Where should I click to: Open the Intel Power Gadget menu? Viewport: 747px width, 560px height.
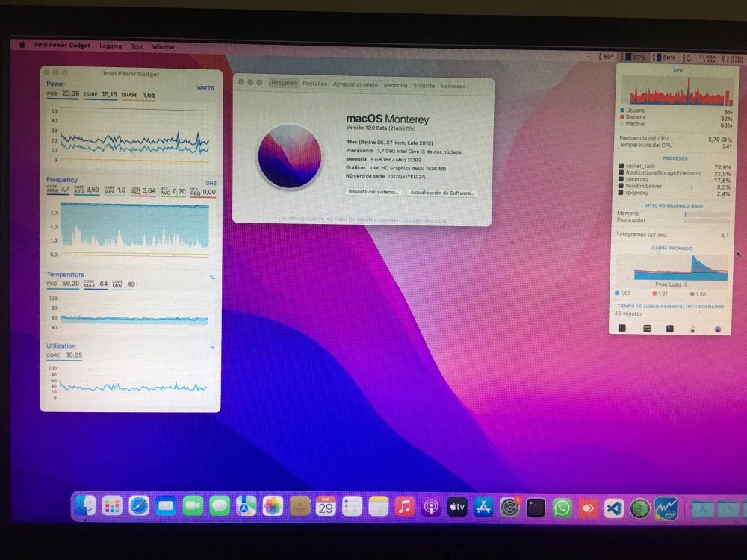click(x=62, y=46)
